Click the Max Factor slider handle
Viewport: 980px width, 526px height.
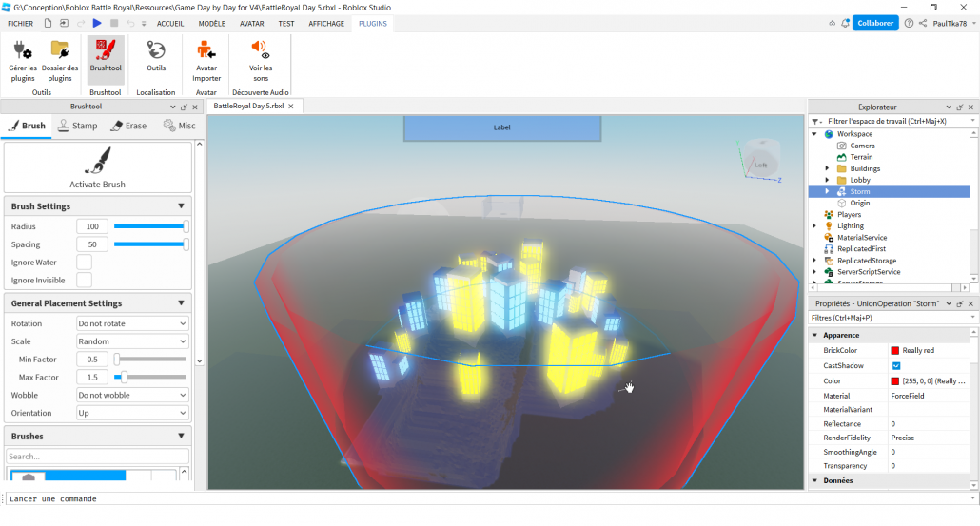click(x=125, y=378)
